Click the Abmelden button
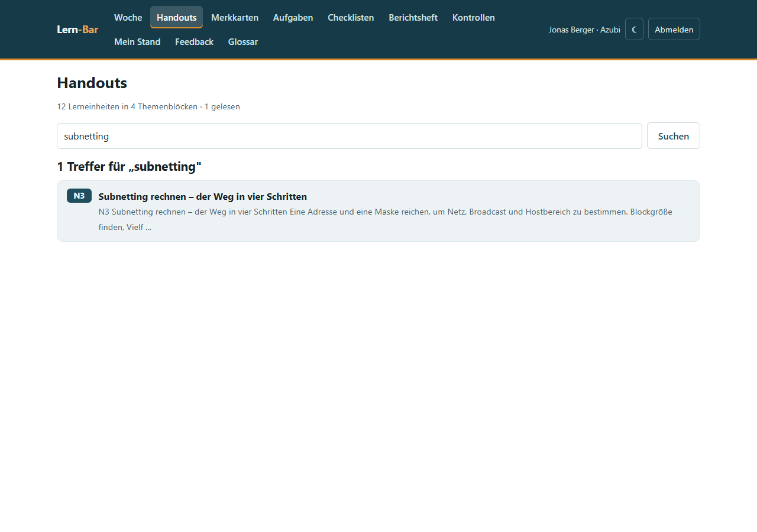757x532 pixels. pos(674,29)
